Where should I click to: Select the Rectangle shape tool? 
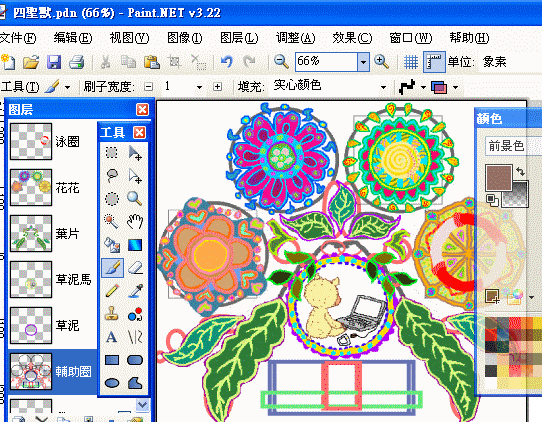[112, 360]
